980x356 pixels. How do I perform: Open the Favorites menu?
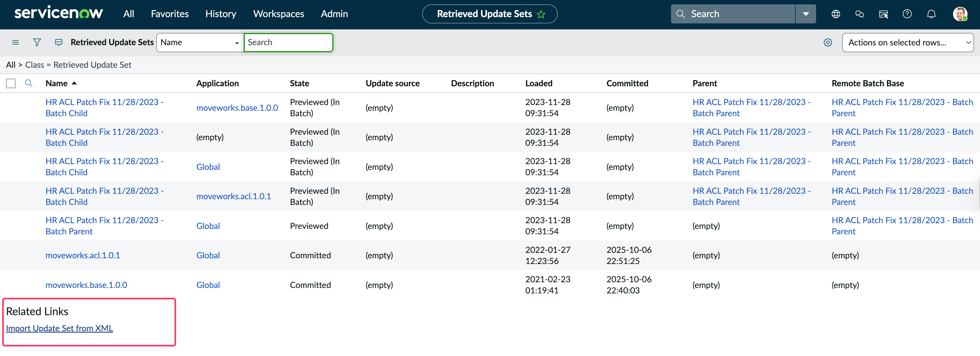click(170, 14)
